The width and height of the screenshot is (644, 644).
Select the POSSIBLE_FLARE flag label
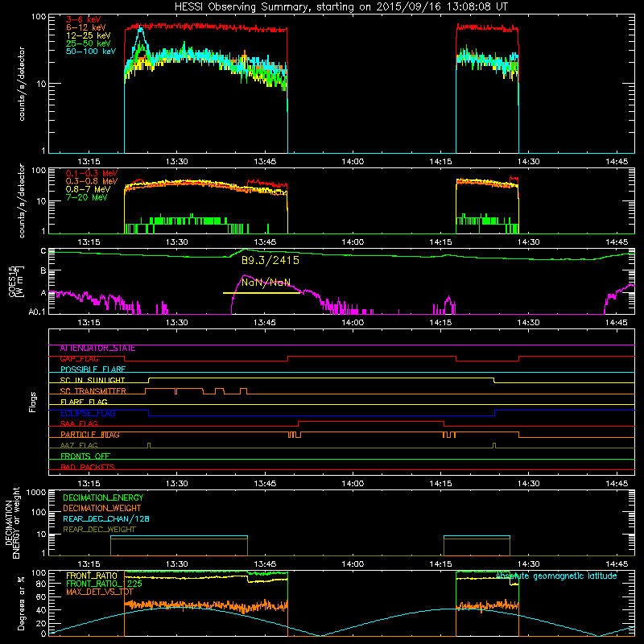point(93,369)
